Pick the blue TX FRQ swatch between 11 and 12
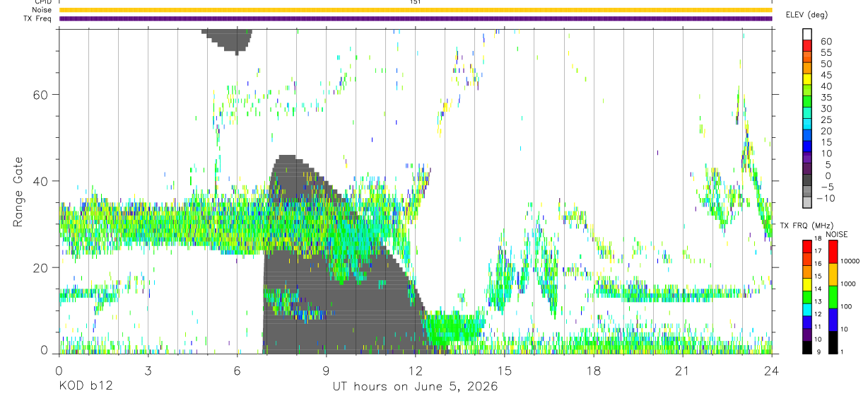 pos(807,322)
